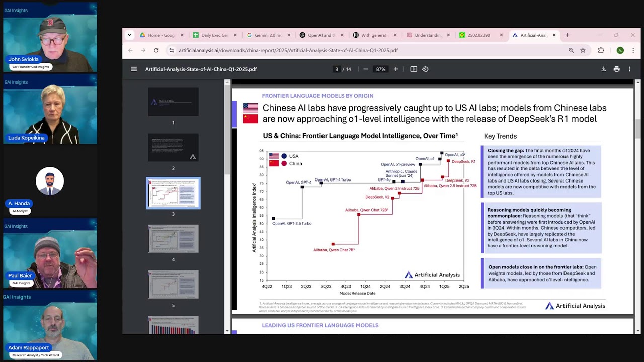Close the Daily Exec Gen tab
Screen dimensions: 644x362
[235, 35]
